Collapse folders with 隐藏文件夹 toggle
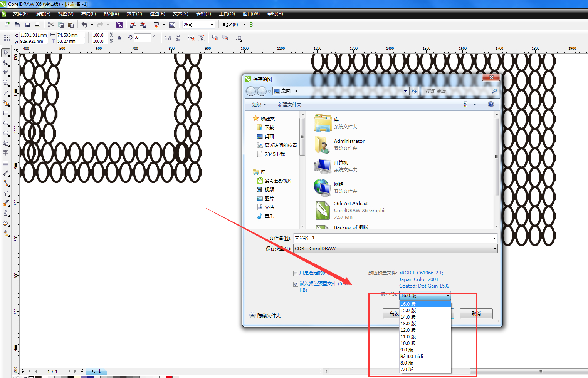This screenshot has width=588, height=378. [x=265, y=315]
